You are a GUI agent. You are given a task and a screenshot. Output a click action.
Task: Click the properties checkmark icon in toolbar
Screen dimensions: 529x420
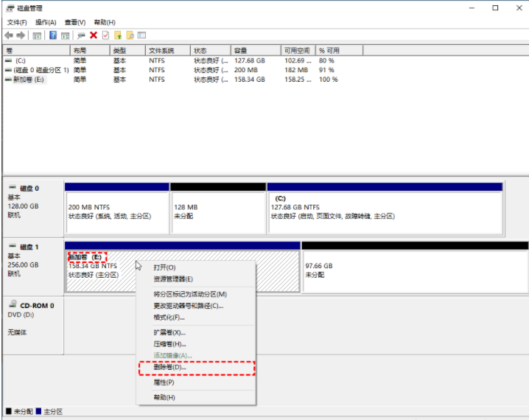[x=105, y=35]
